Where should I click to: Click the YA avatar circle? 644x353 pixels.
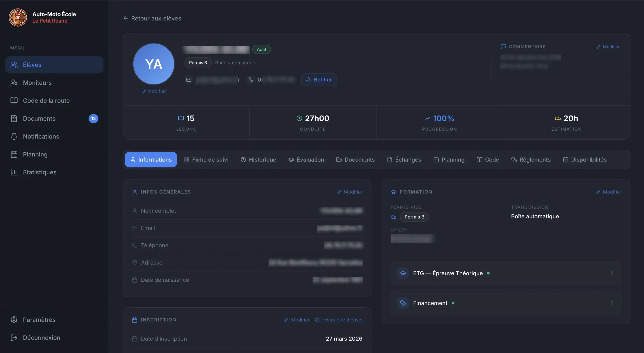pyautogui.click(x=154, y=64)
